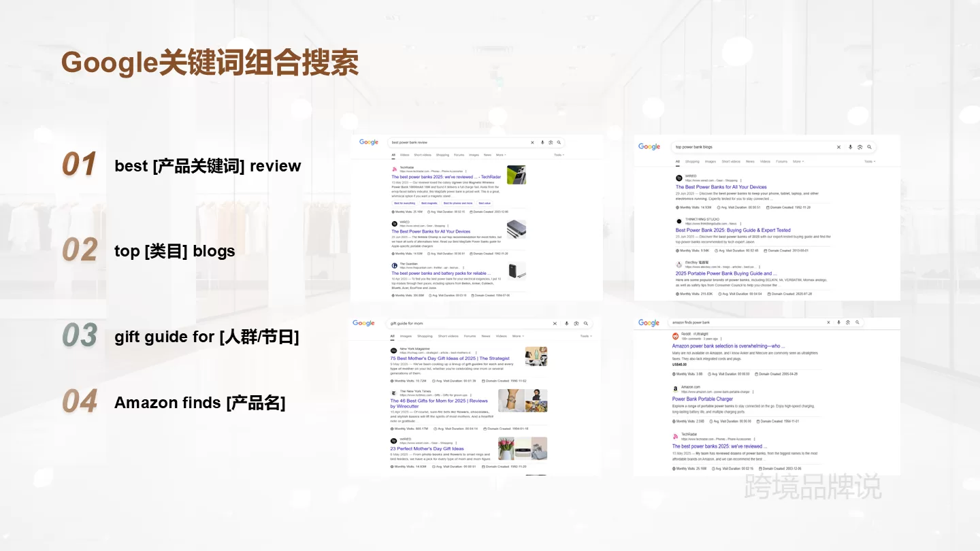Click search magnifier for 'top power bank blogs'
980x551 pixels.
click(869, 147)
